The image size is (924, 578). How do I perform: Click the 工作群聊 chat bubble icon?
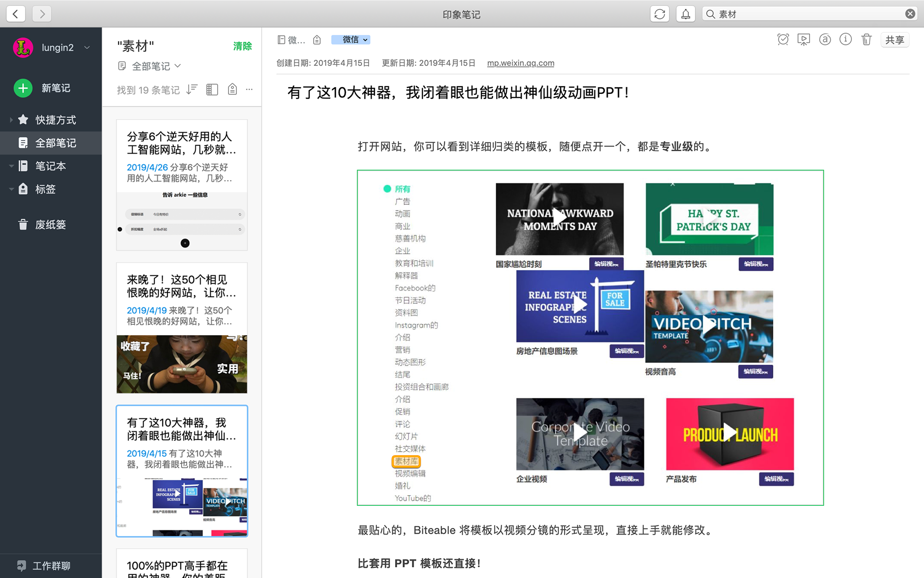coord(22,565)
